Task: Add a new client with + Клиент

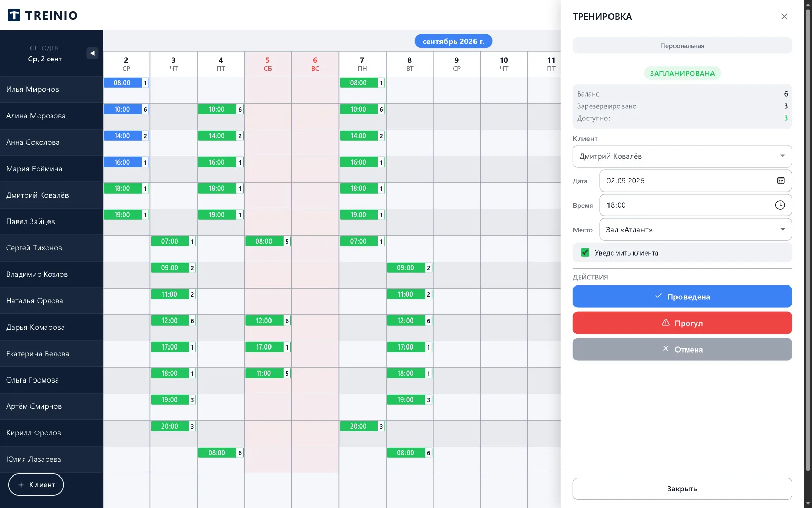Action: tap(36, 485)
